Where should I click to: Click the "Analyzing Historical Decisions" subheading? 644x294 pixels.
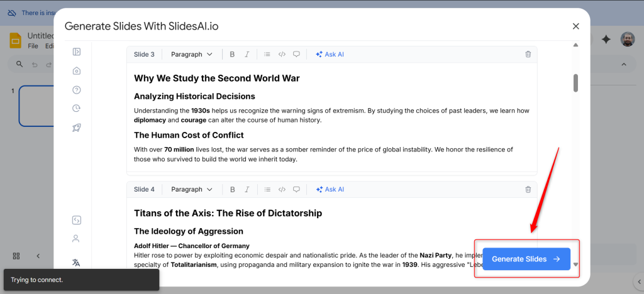[x=194, y=96]
